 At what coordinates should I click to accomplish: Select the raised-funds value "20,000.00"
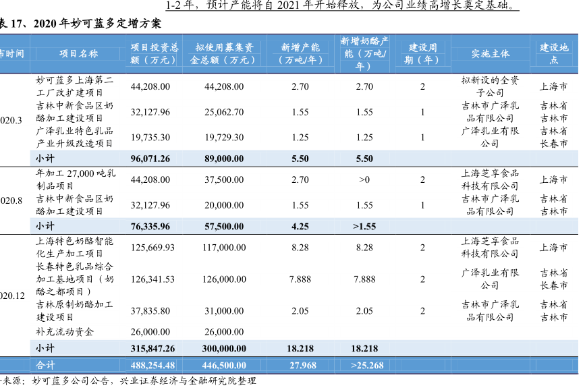224,205
